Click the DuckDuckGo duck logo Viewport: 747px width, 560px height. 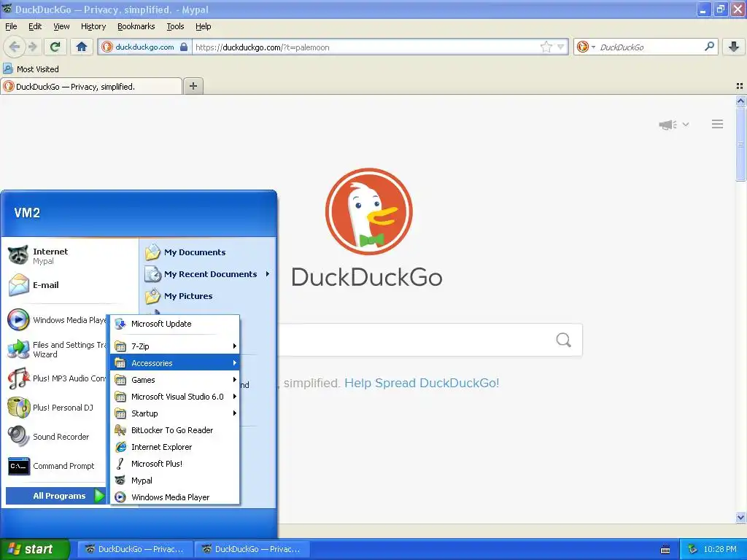[368, 211]
